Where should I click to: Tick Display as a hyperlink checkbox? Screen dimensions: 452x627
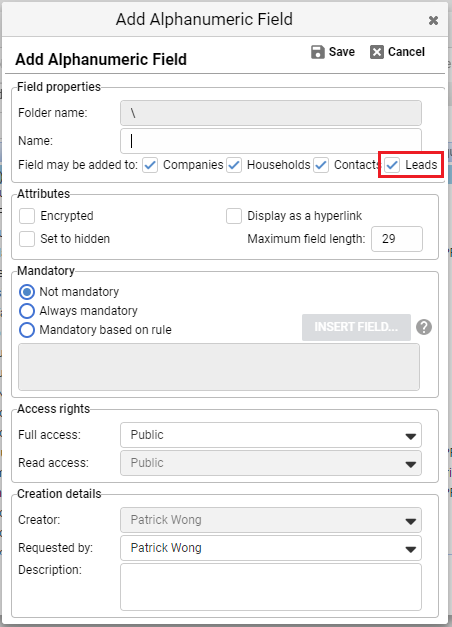[234, 216]
